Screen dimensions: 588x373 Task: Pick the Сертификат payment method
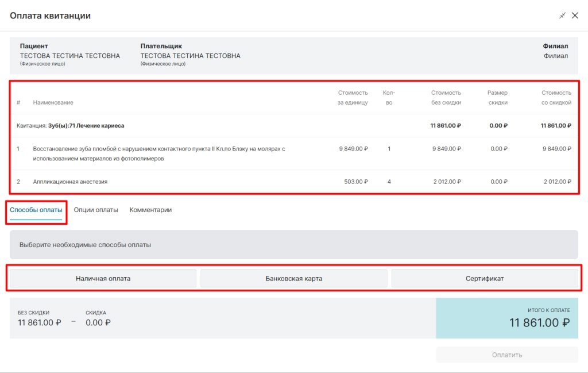click(485, 278)
